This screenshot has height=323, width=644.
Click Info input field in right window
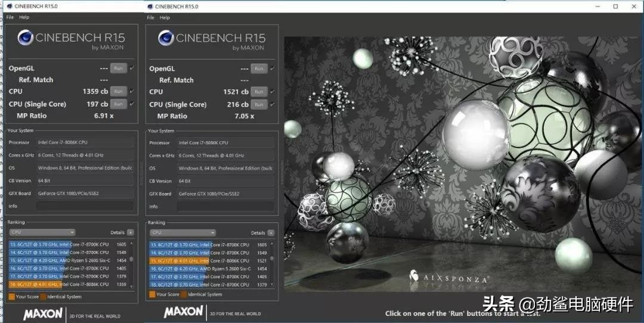225,206
